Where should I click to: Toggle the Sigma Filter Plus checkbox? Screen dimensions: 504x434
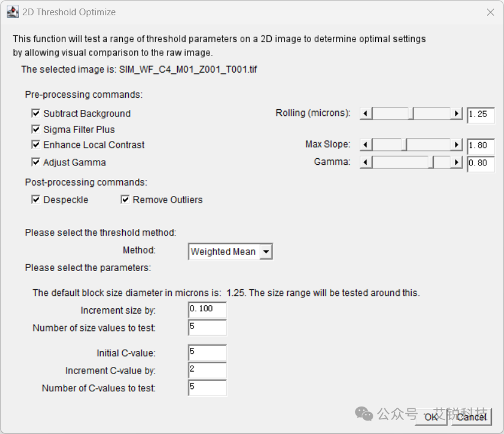[x=35, y=129]
